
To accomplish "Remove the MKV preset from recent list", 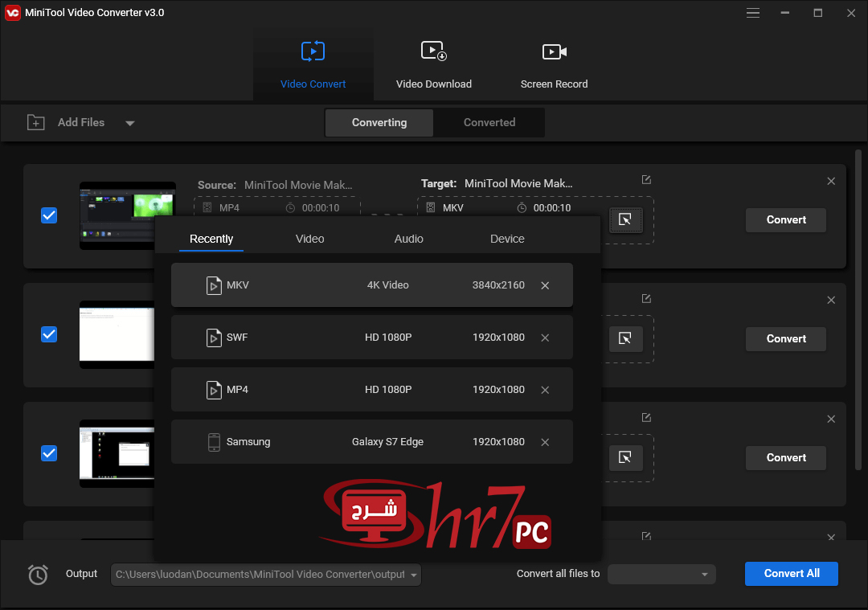I will coord(545,285).
